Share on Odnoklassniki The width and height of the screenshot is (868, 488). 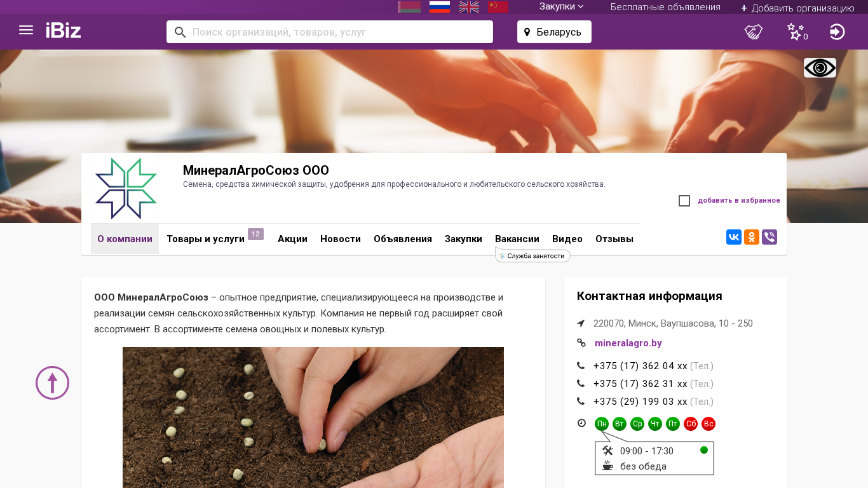752,237
